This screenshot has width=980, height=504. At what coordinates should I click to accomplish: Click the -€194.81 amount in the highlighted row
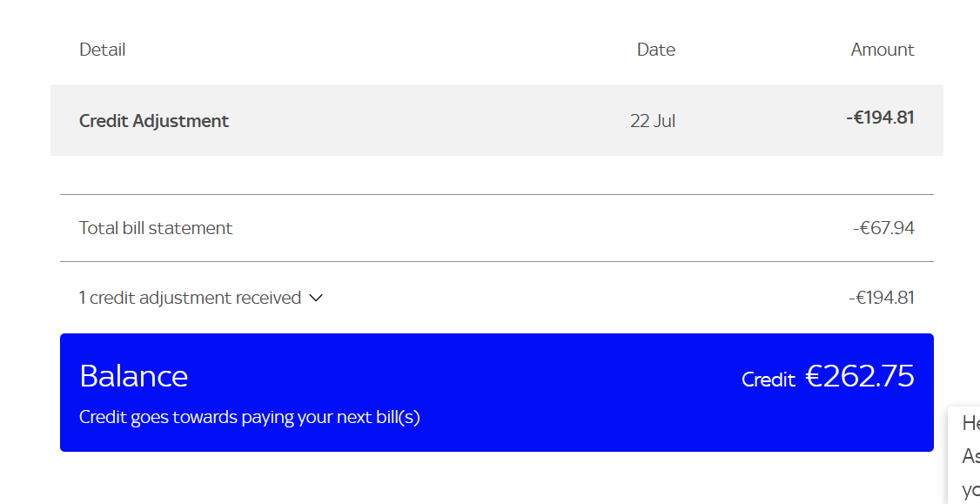tap(880, 118)
